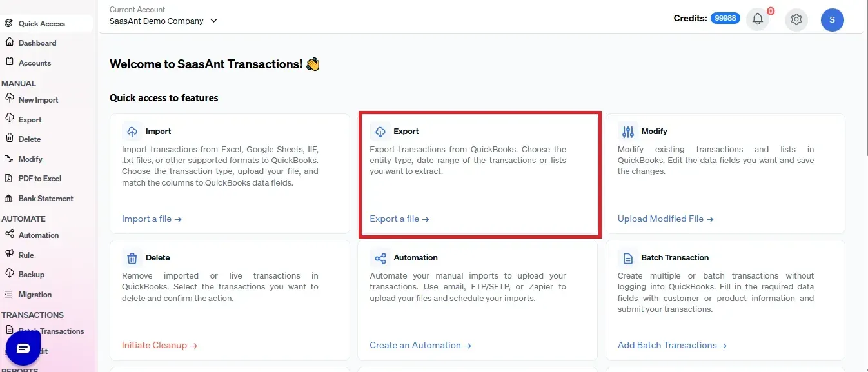This screenshot has width=868, height=372.
Task: Click the 'Export a file' link
Action: [x=399, y=219]
